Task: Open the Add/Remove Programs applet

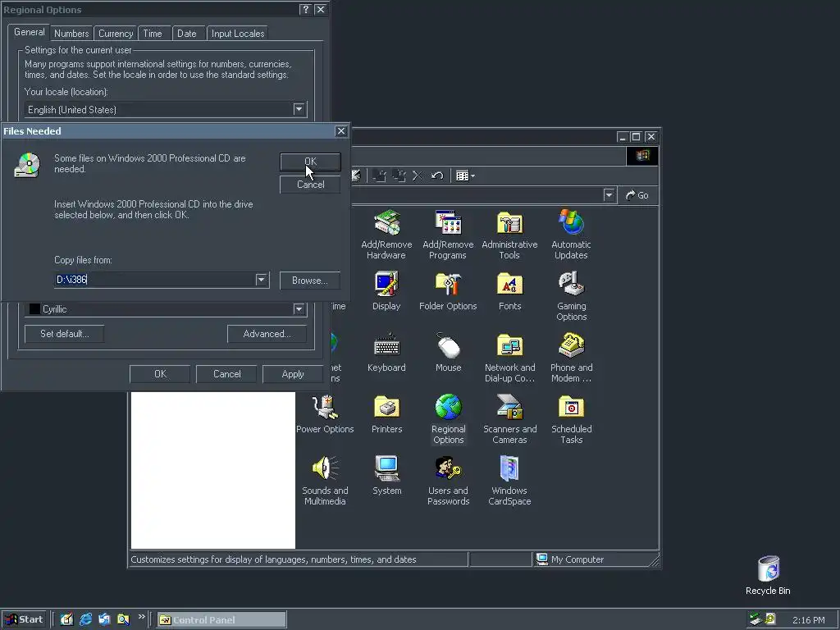Action: (x=448, y=234)
